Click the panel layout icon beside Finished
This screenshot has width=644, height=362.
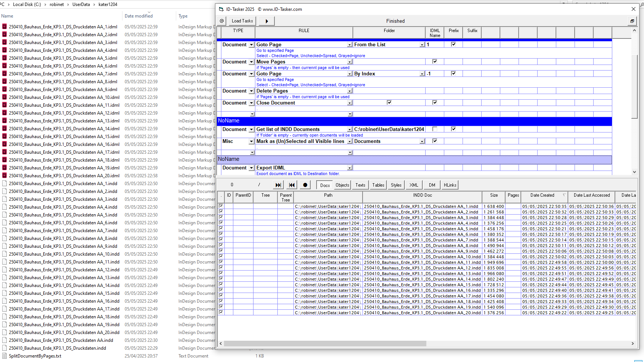[x=632, y=21]
